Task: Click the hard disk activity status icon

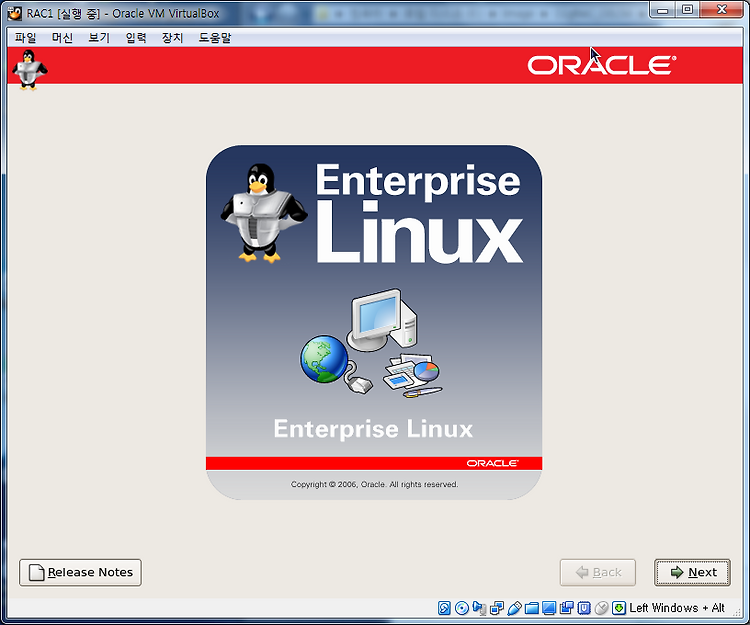Action: click(444, 608)
